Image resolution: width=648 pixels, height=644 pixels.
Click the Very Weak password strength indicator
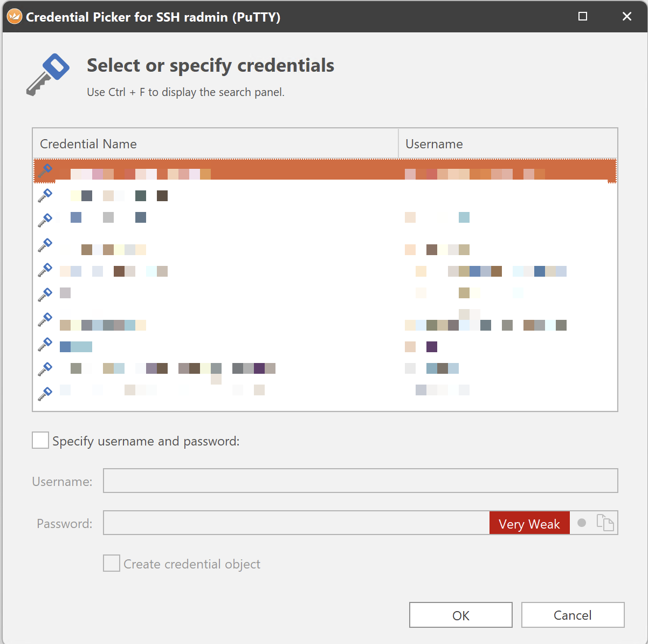(x=529, y=523)
